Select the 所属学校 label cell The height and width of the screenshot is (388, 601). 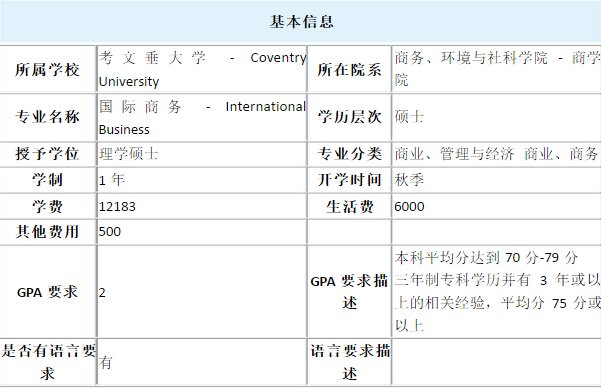tap(48, 69)
